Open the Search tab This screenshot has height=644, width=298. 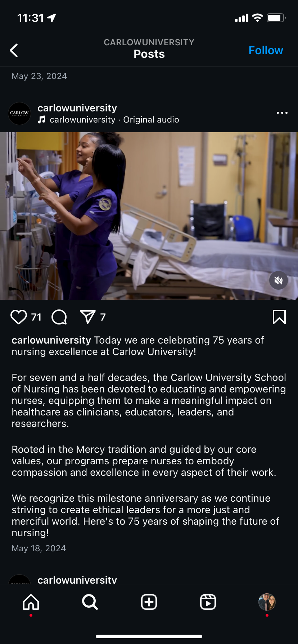point(90,602)
